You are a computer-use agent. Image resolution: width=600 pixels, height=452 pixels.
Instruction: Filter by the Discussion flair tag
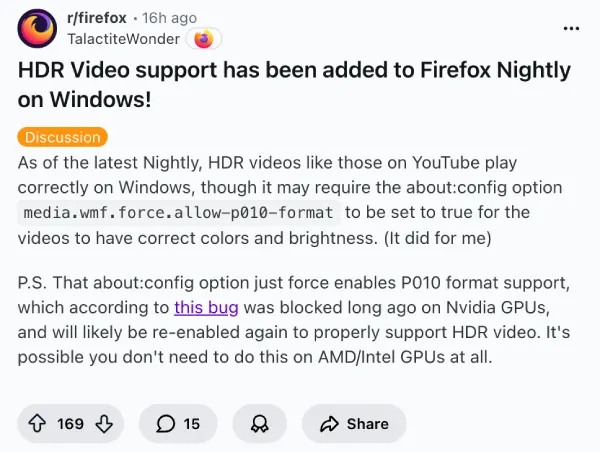(62, 137)
